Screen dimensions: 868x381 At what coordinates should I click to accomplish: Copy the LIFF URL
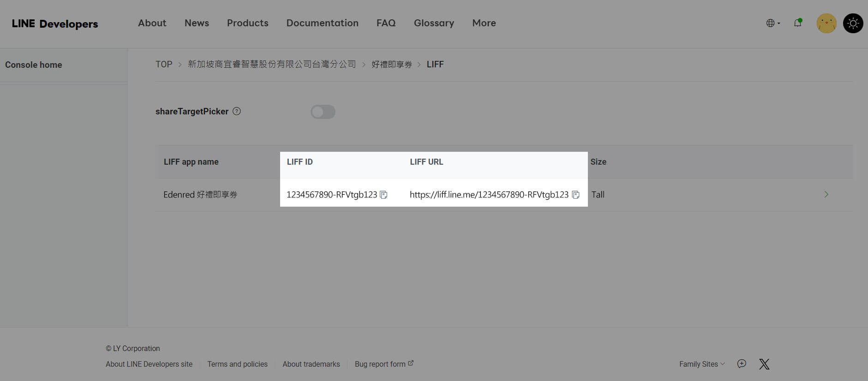click(575, 195)
